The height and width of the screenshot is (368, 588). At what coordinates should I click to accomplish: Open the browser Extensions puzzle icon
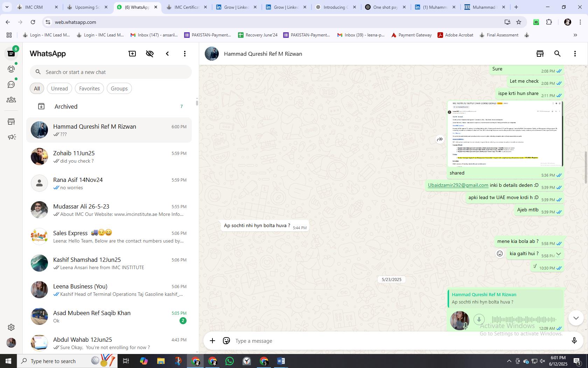tap(549, 22)
